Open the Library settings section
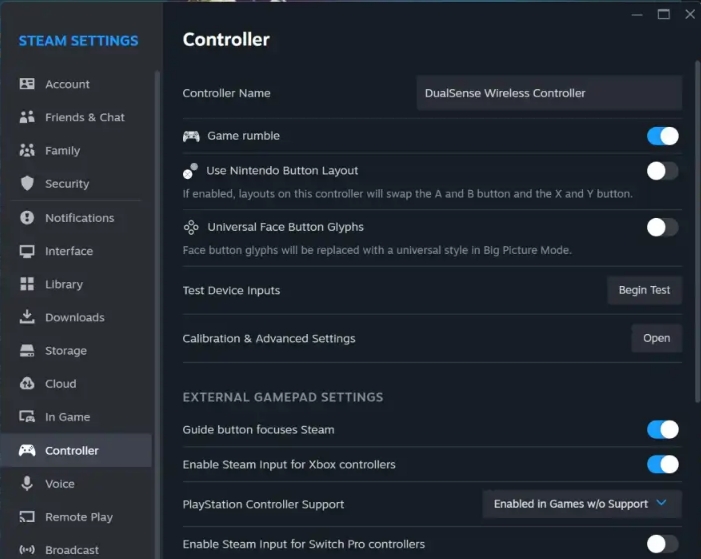Viewport: 701px width, 559px height. [x=76, y=284]
